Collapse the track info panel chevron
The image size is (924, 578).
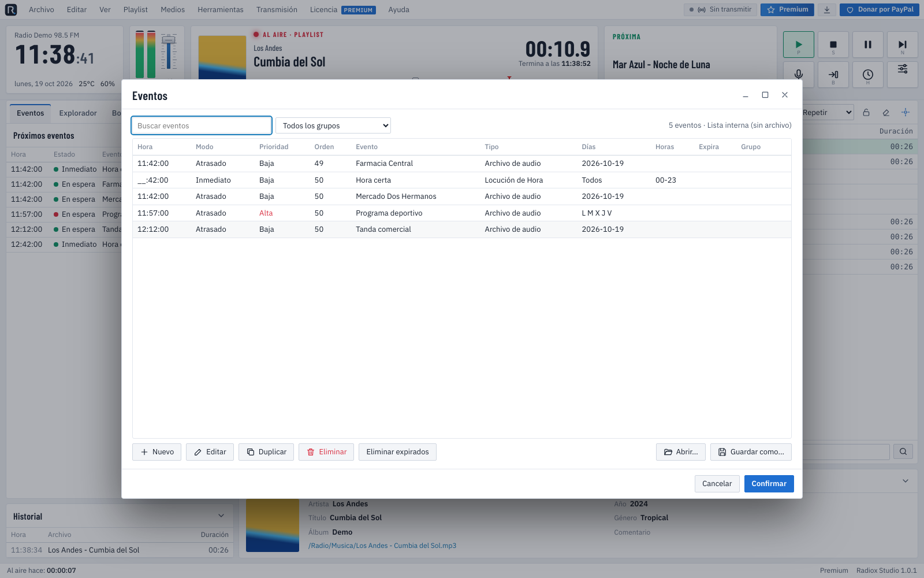pos(906,481)
